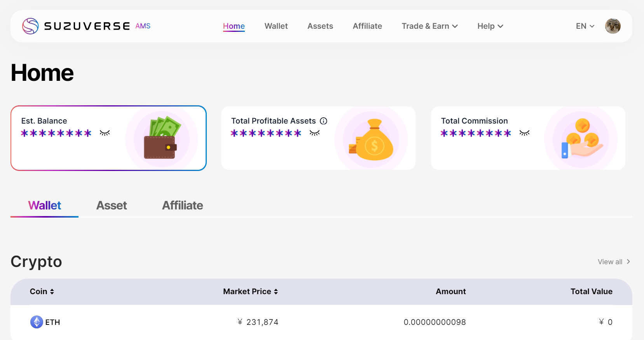The height and width of the screenshot is (340, 644).
Task: Click the ETH coin icon
Action: pos(37,322)
